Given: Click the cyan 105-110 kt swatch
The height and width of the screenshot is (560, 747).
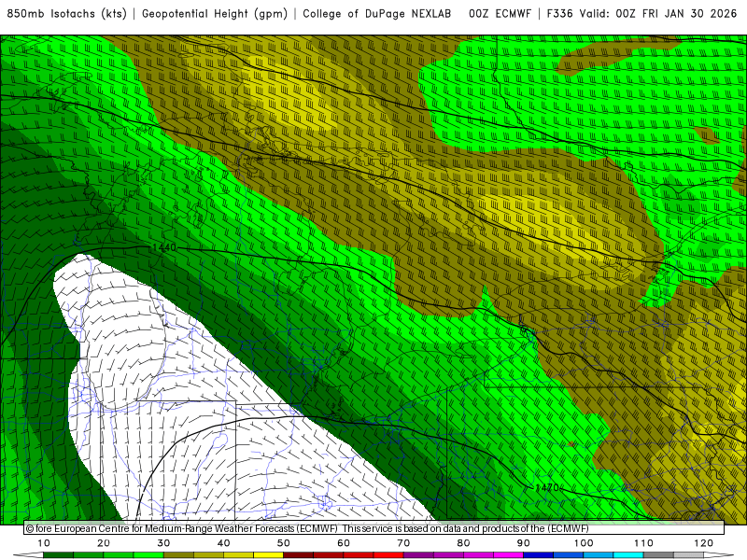Looking at the screenshot, I should point(628,555).
